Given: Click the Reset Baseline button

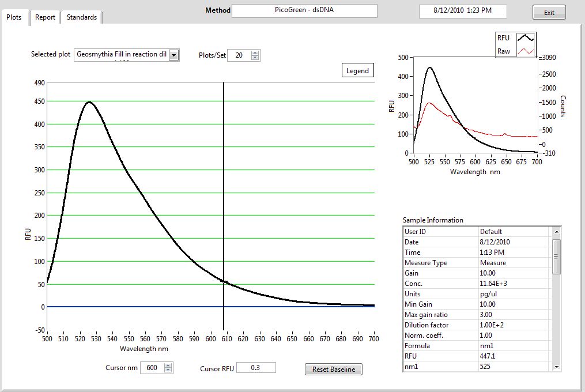Looking at the screenshot, I should pos(334,370).
